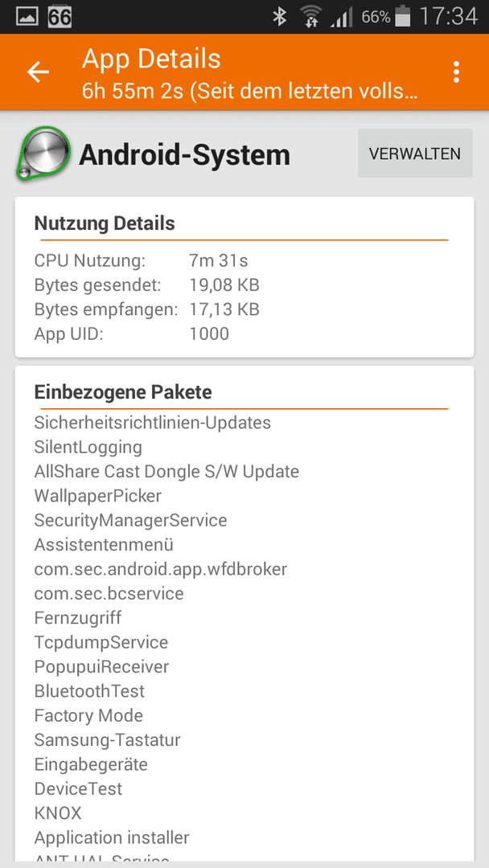Tap the App Details title

[151, 59]
